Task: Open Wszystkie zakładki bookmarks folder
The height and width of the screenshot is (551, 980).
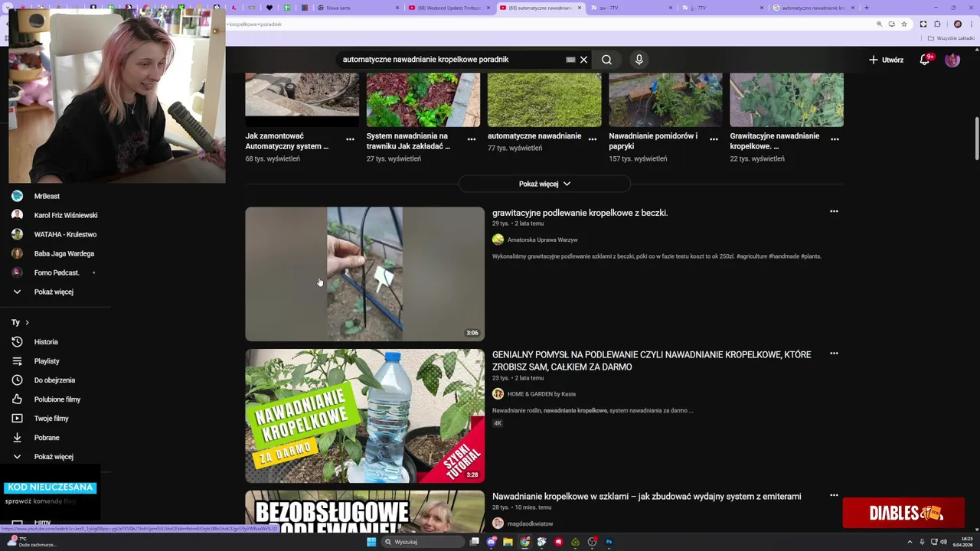Action: pyautogui.click(x=952, y=38)
